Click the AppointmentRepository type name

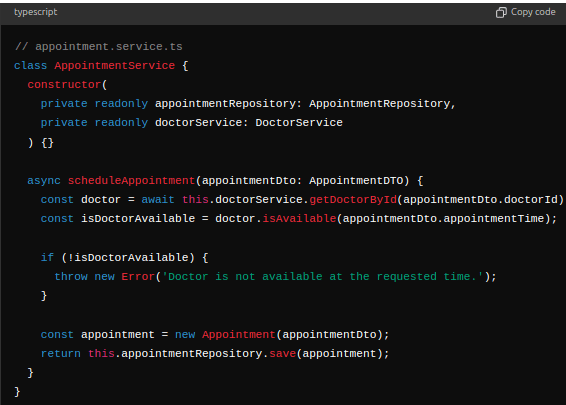point(379,104)
